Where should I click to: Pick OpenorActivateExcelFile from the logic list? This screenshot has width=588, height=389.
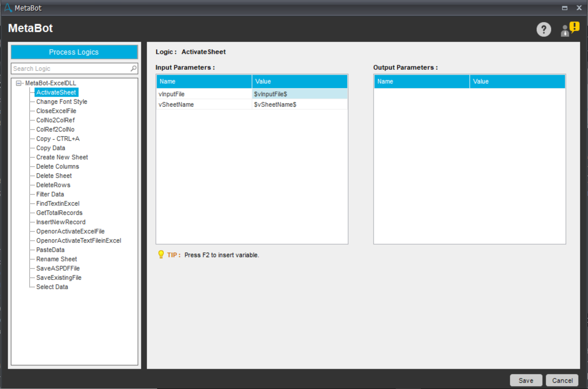click(70, 231)
